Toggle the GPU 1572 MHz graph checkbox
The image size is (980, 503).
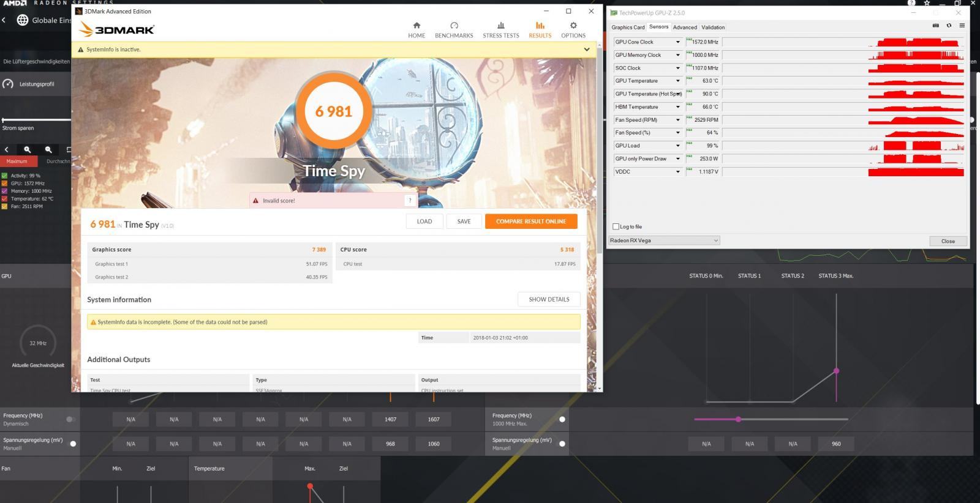[5, 183]
